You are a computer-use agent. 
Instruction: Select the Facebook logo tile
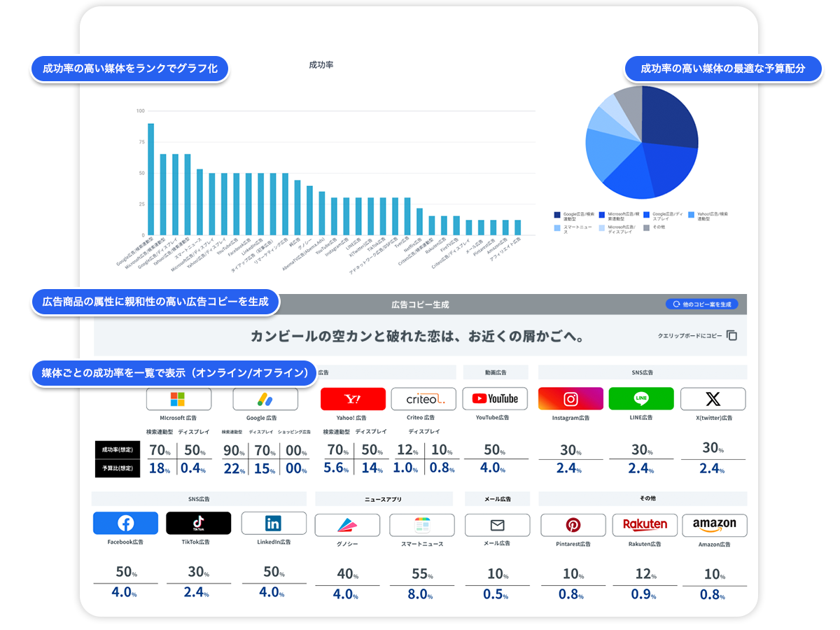click(x=125, y=523)
